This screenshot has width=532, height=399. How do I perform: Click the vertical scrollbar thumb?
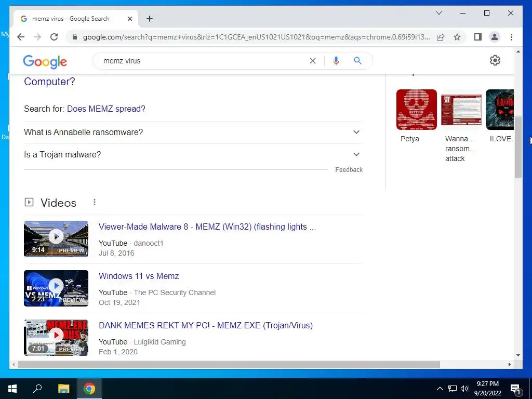(x=518, y=147)
